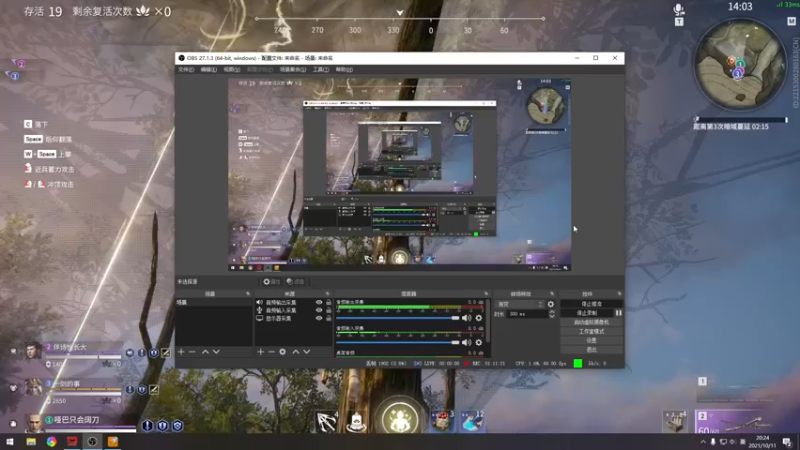The image size is (800, 450).
Task: Click the 300 ms transition duration field
Action: (528, 314)
